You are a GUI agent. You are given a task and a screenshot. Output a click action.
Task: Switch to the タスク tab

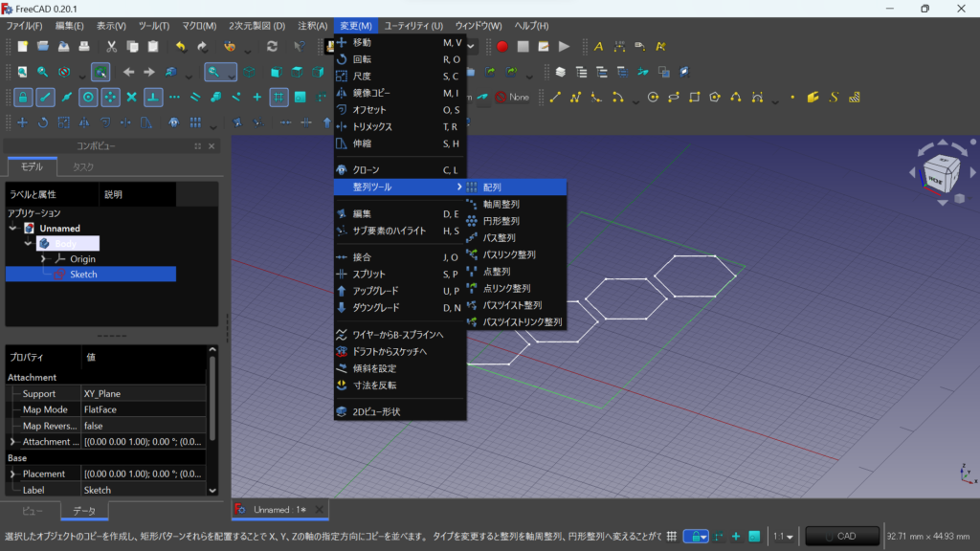point(82,166)
